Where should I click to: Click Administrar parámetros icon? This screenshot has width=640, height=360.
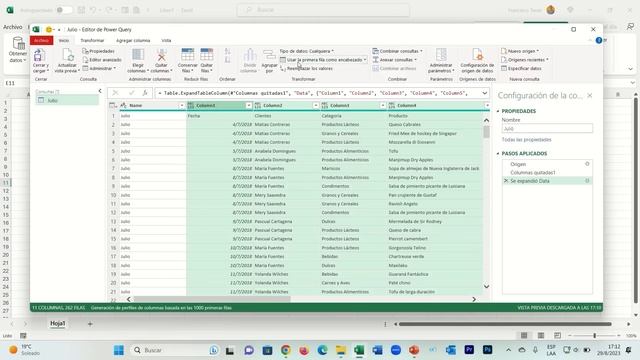click(x=441, y=55)
